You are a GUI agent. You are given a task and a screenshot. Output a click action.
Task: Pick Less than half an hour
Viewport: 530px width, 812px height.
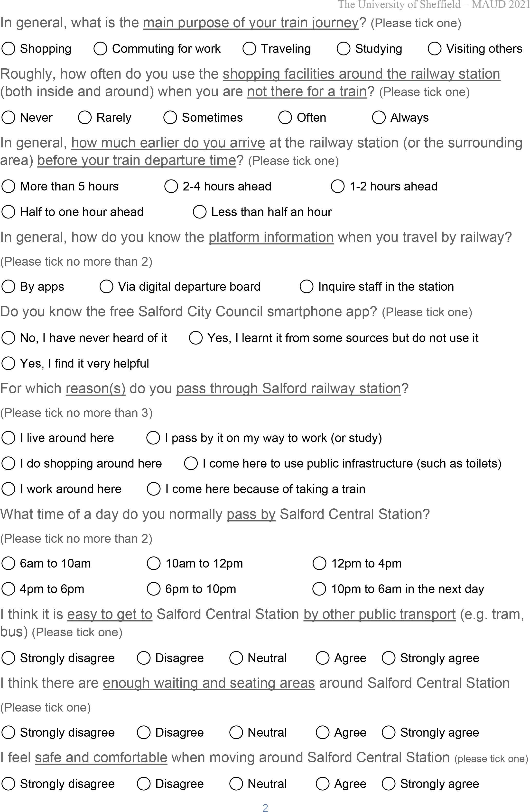coord(199,212)
